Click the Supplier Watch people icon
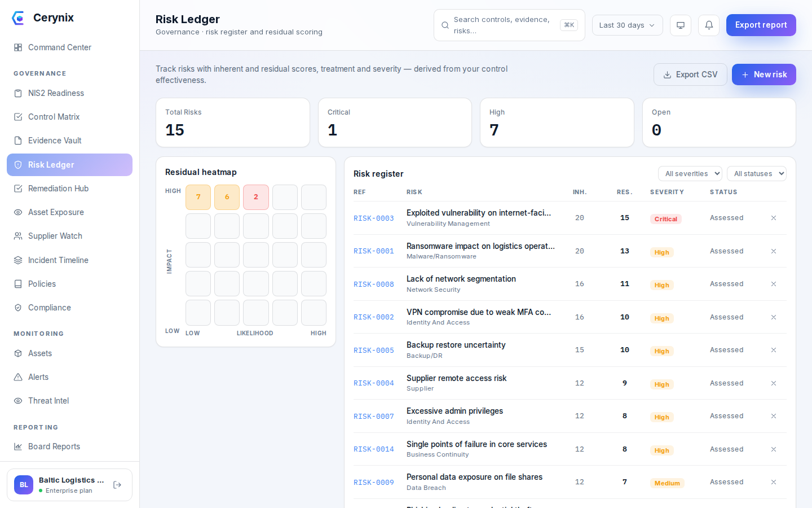 [x=18, y=236]
